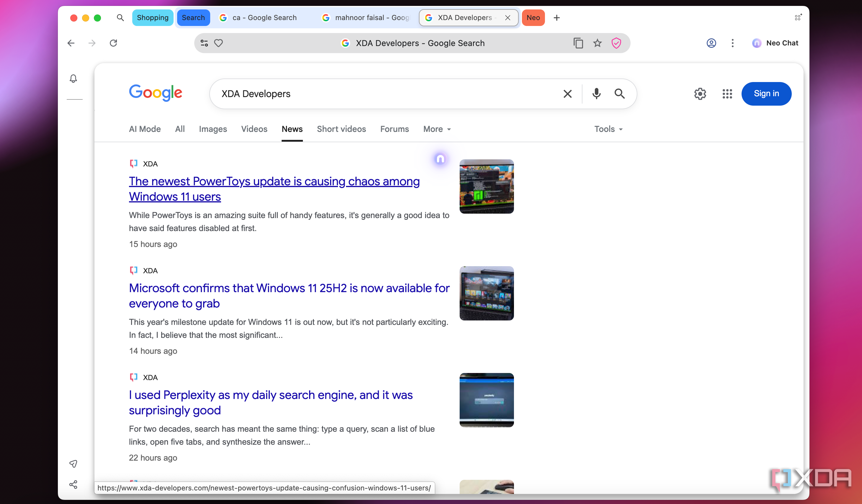Click XDA source label above PowerToys article

coord(150,164)
